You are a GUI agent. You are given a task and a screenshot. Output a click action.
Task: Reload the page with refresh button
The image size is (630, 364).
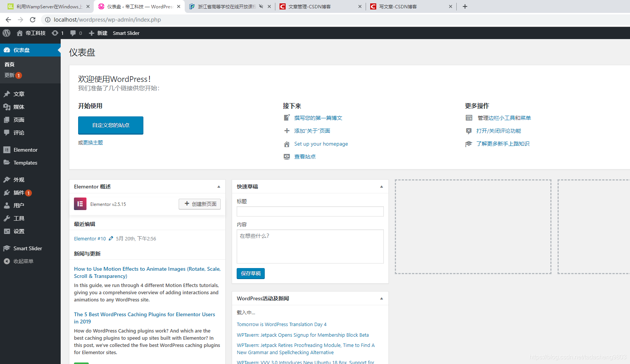click(33, 20)
